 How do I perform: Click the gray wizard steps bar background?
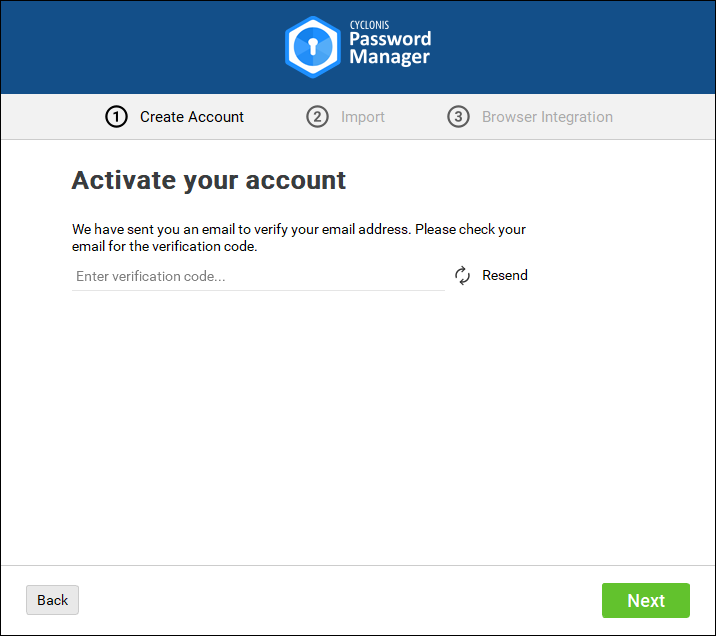pos(660,117)
